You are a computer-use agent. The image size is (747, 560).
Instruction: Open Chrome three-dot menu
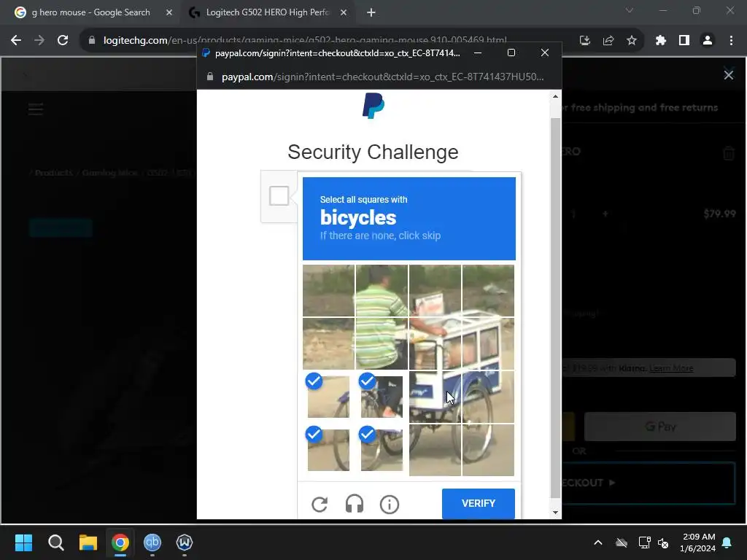coord(731,41)
